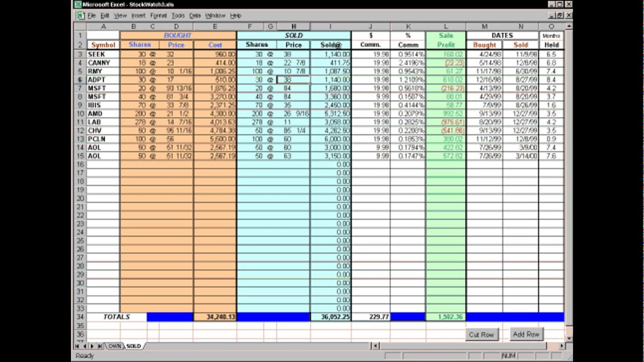
Task: Open the Insert menu
Action: 138,16
